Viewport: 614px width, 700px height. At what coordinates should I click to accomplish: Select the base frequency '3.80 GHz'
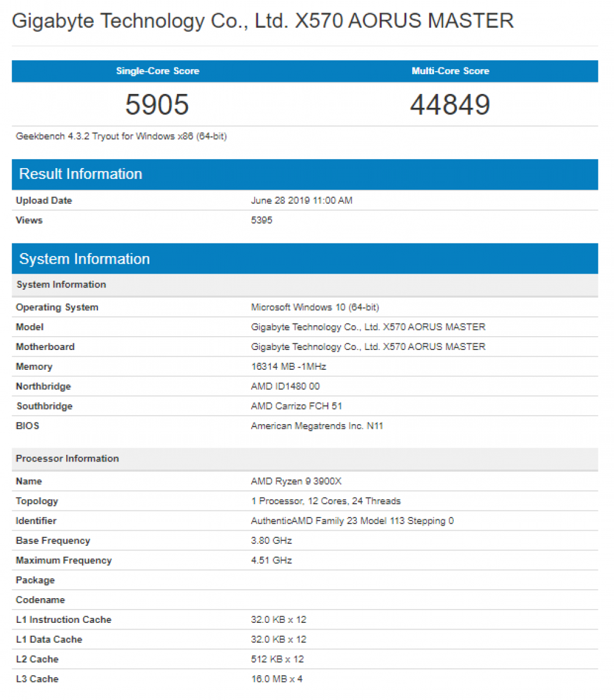271,540
